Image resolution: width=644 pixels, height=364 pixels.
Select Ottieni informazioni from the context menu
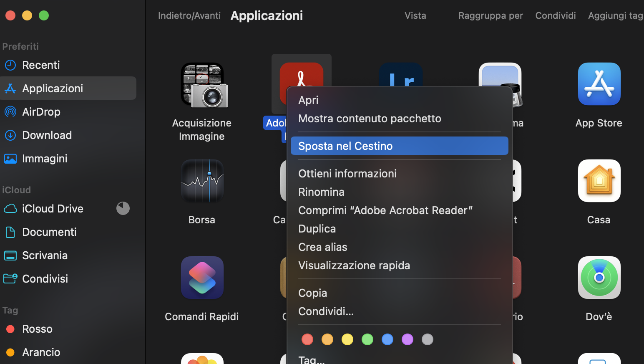click(x=347, y=173)
